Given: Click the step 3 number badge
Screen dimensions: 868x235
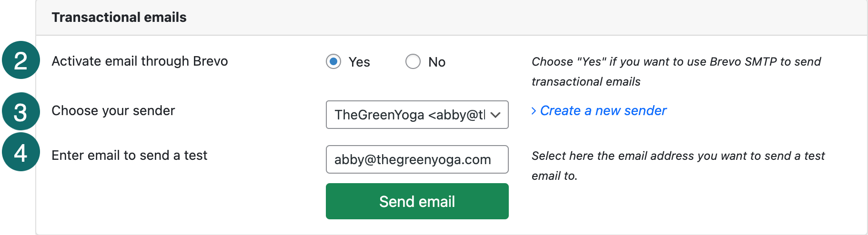Looking at the screenshot, I should [20, 112].
